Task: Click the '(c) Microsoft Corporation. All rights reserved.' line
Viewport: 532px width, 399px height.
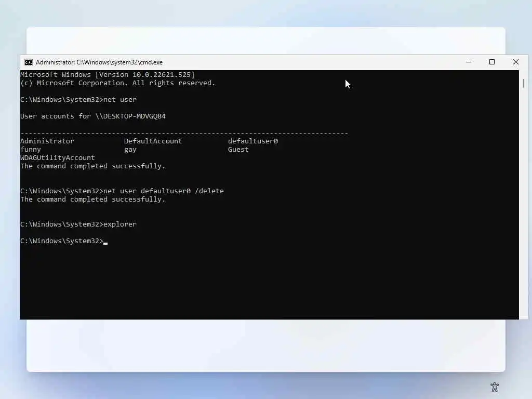Action: (118, 83)
